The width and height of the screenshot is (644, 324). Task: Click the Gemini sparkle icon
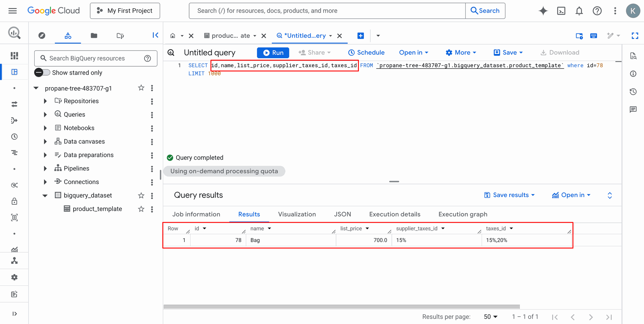pyautogui.click(x=543, y=11)
